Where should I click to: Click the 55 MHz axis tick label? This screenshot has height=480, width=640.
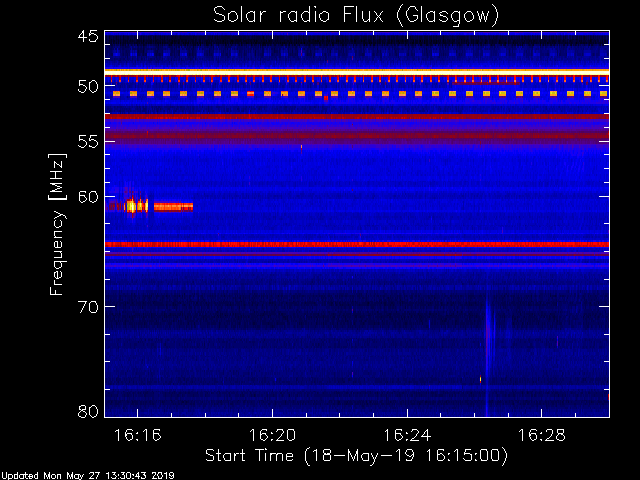pyautogui.click(x=88, y=142)
